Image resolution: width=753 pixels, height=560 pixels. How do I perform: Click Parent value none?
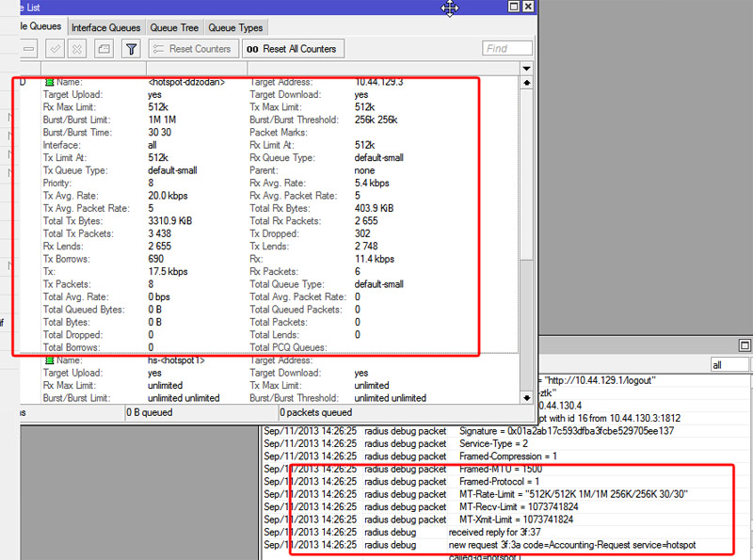tap(364, 170)
